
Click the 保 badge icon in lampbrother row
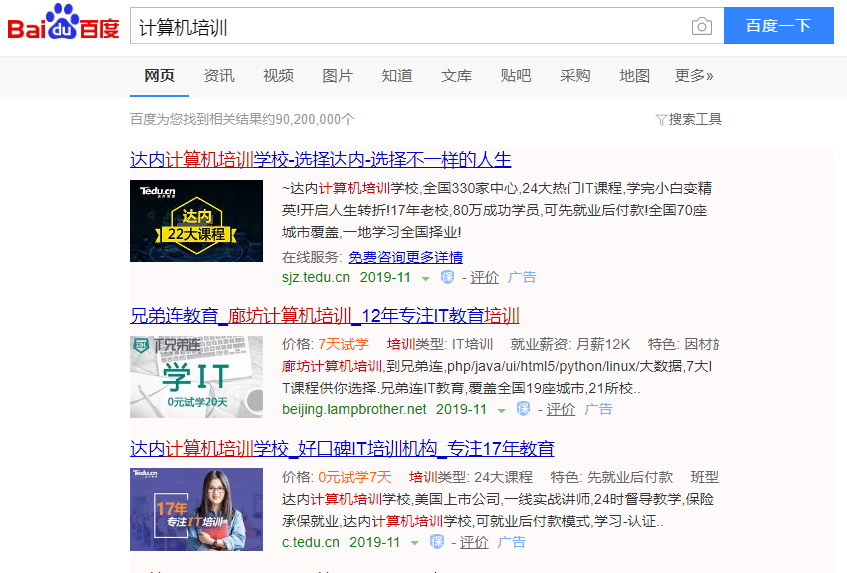pyautogui.click(x=523, y=409)
